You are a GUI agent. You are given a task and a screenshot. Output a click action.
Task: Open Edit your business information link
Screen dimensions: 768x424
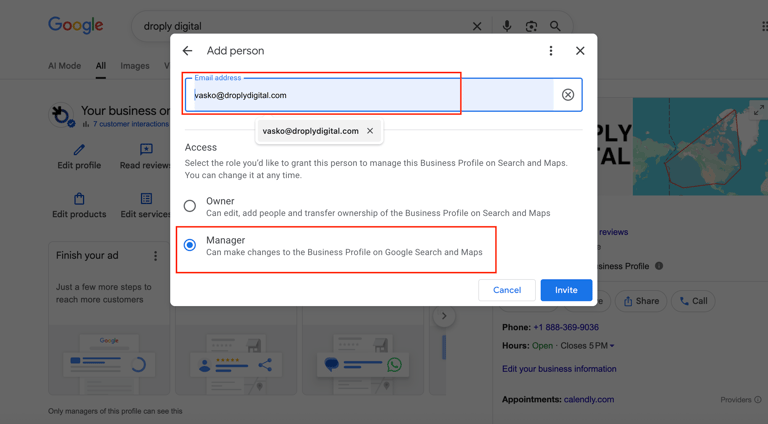click(x=559, y=369)
